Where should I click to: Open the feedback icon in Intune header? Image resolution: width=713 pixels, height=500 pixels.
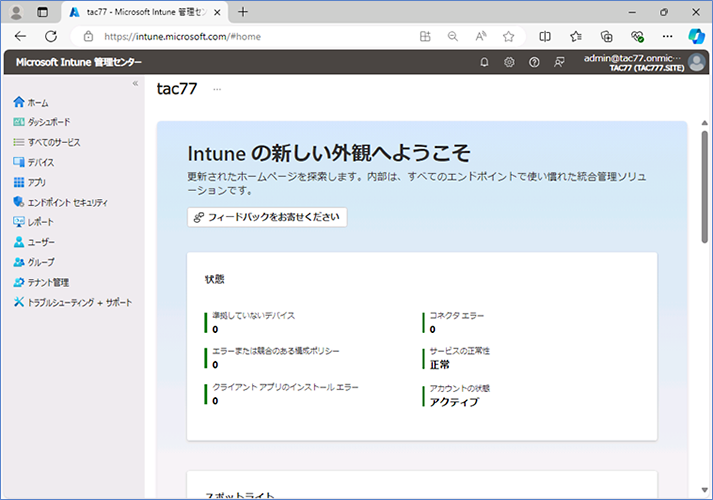coord(559,62)
